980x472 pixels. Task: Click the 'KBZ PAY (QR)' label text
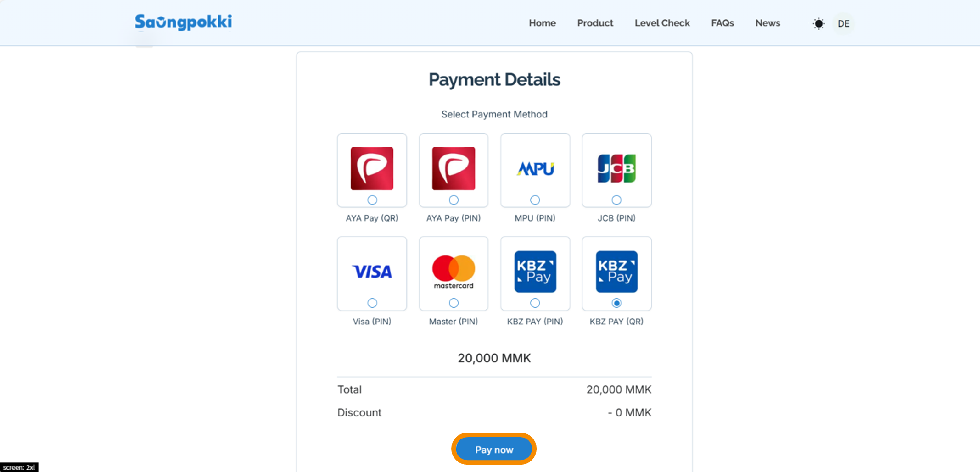click(x=616, y=322)
